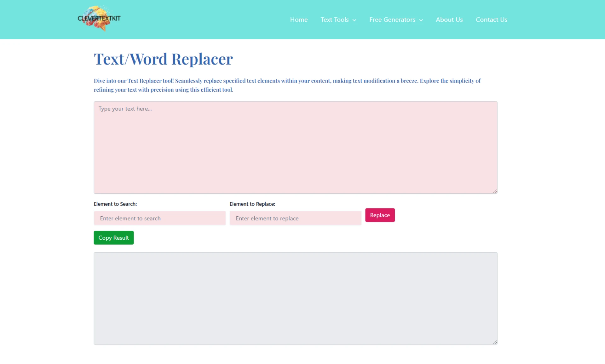This screenshot has width=605, height=364.
Task: Click the input textarea resize handle
Action: coord(494,191)
